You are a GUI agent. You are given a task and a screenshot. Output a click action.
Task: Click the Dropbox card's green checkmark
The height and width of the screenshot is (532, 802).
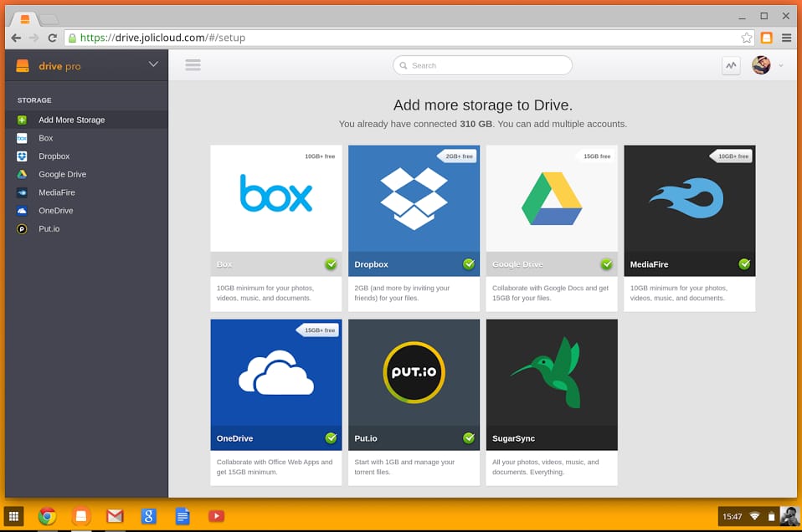tap(469, 264)
